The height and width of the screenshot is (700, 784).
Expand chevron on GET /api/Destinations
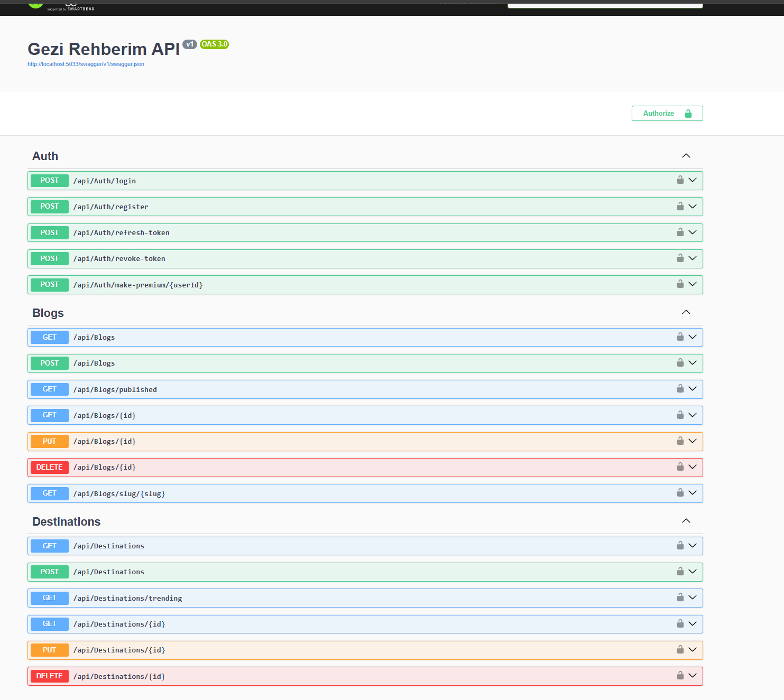693,545
